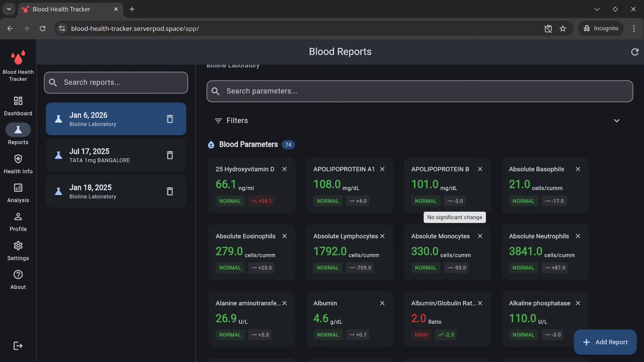Click the Add Report button
Viewport: 644px width, 362px height.
tap(605, 342)
